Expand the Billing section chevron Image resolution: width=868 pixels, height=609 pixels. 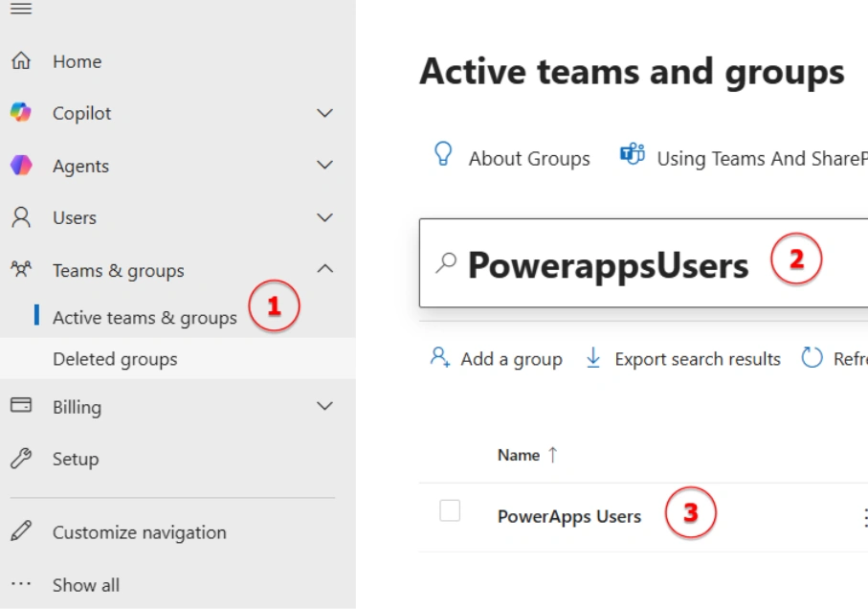[x=325, y=406]
